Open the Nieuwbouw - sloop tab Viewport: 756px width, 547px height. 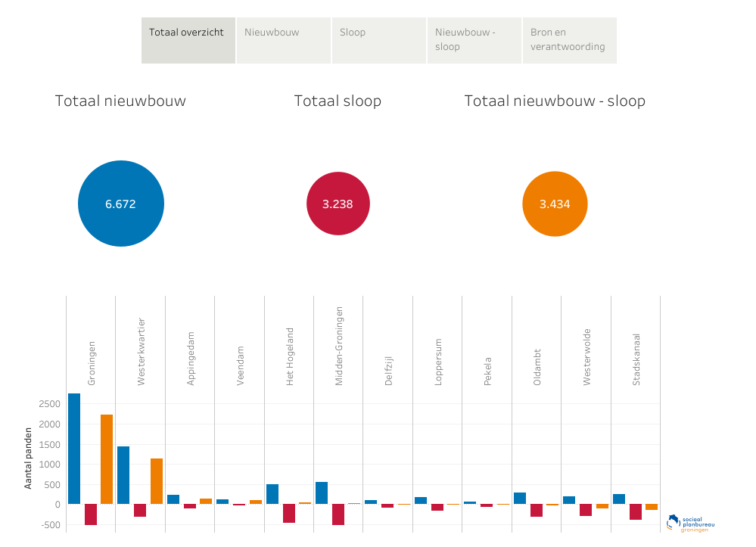coord(474,40)
